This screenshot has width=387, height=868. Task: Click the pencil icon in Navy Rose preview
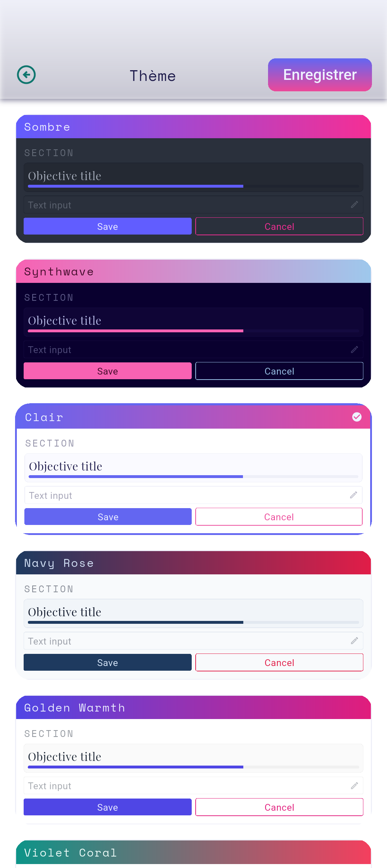[354, 641]
